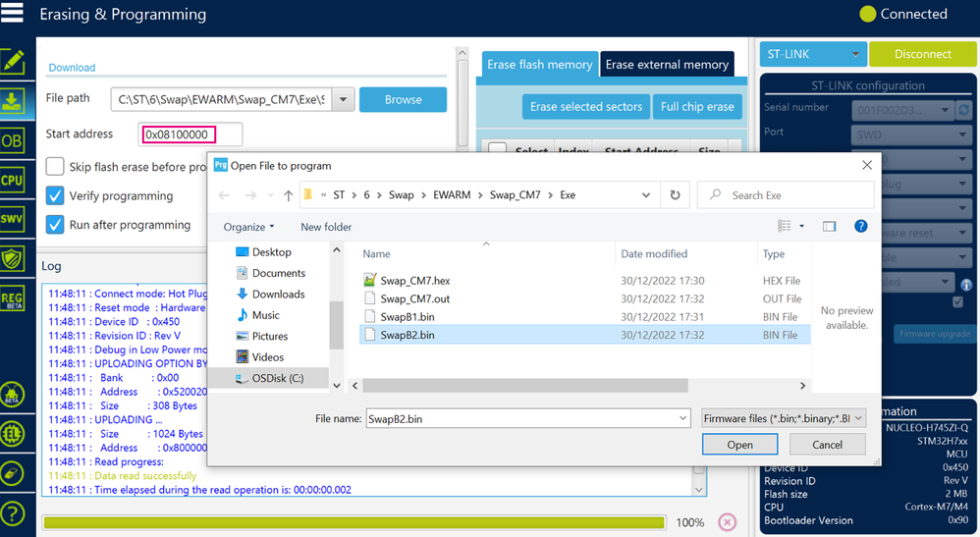The image size is (980, 537).
Task: Toggle the preview pane in file dialog
Action: click(x=830, y=227)
